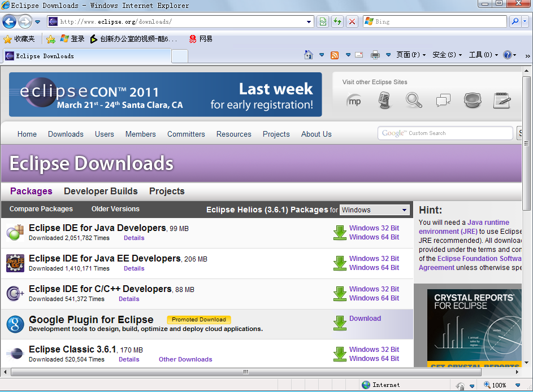Image resolution: width=533 pixels, height=392 pixels.
Task: Switch to Developer Builds tab
Action: [101, 191]
